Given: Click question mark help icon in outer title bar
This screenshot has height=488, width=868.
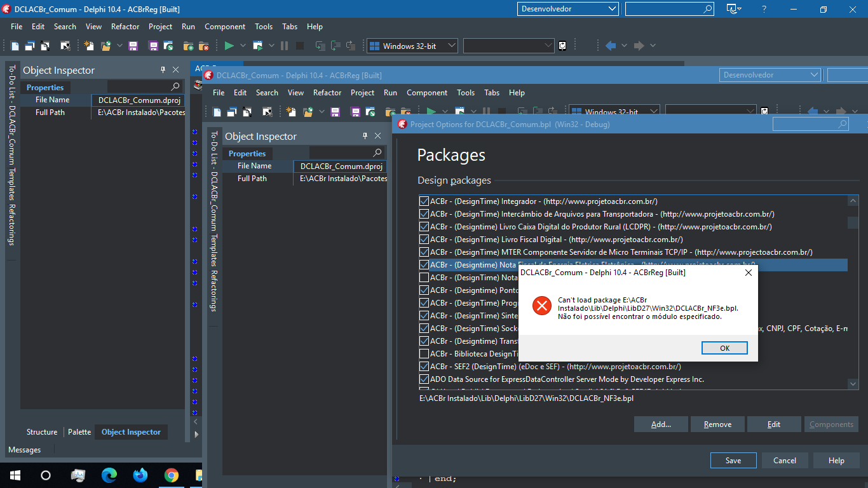Looking at the screenshot, I should tap(764, 9).
